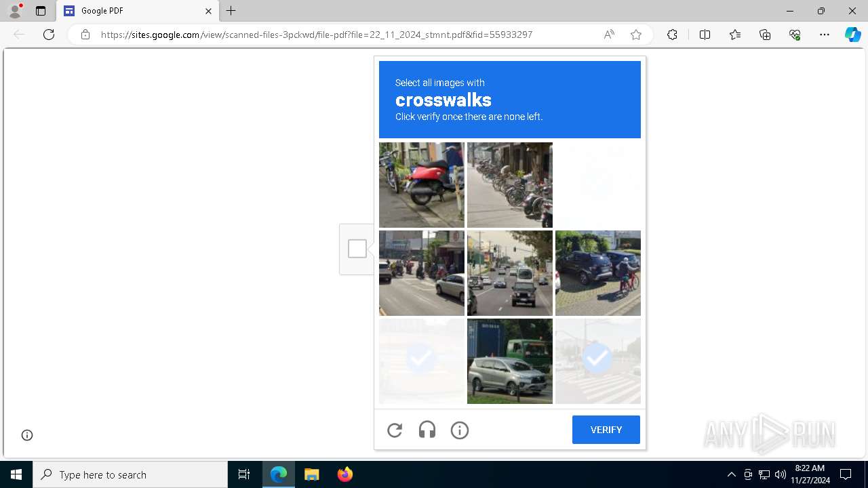Image resolution: width=868 pixels, height=488 pixels.
Task: Go back to previous page
Action: click(19, 35)
